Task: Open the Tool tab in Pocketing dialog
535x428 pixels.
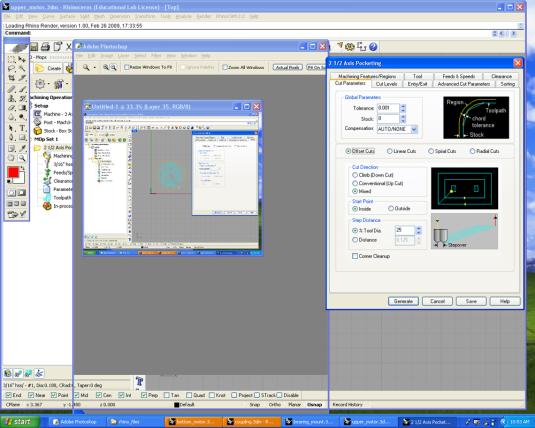Action: coord(418,76)
